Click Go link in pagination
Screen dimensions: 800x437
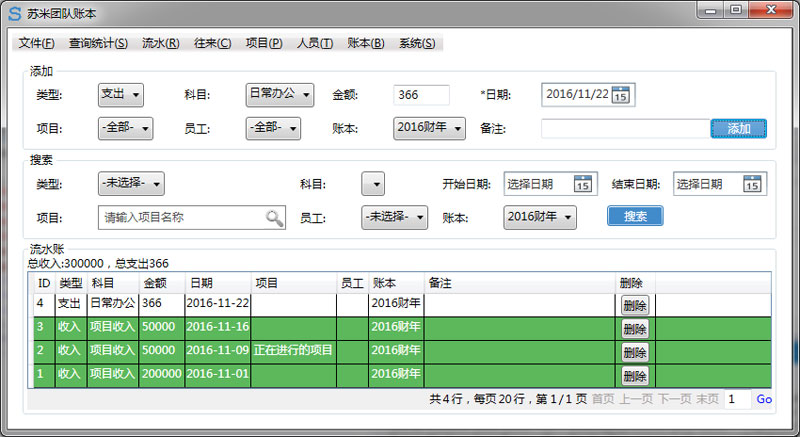tap(764, 399)
